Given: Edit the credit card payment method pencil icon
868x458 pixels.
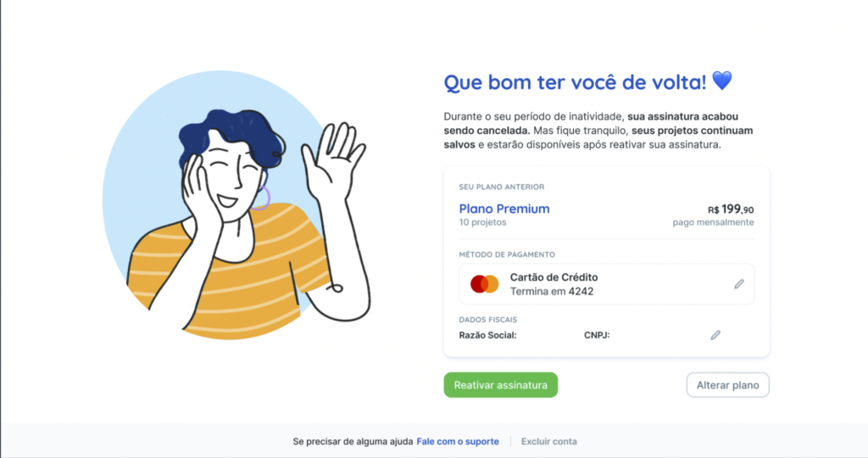Looking at the screenshot, I should [739, 284].
